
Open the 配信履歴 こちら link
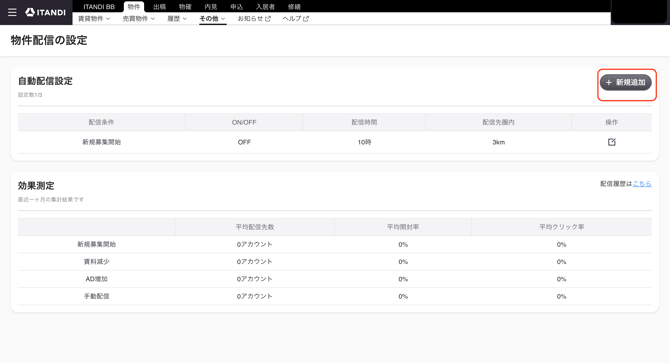(x=642, y=184)
